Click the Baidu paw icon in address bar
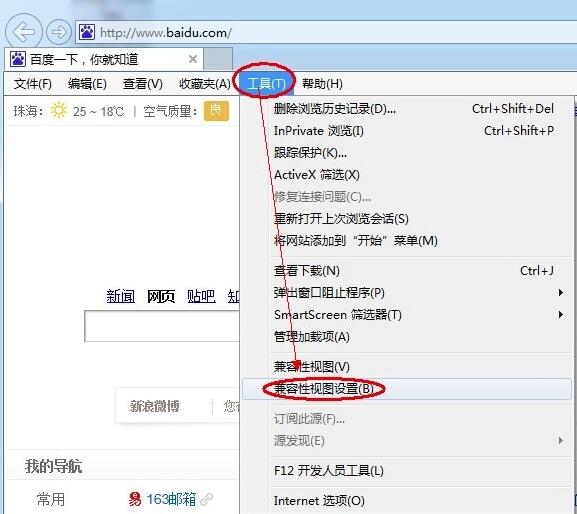 [87, 32]
